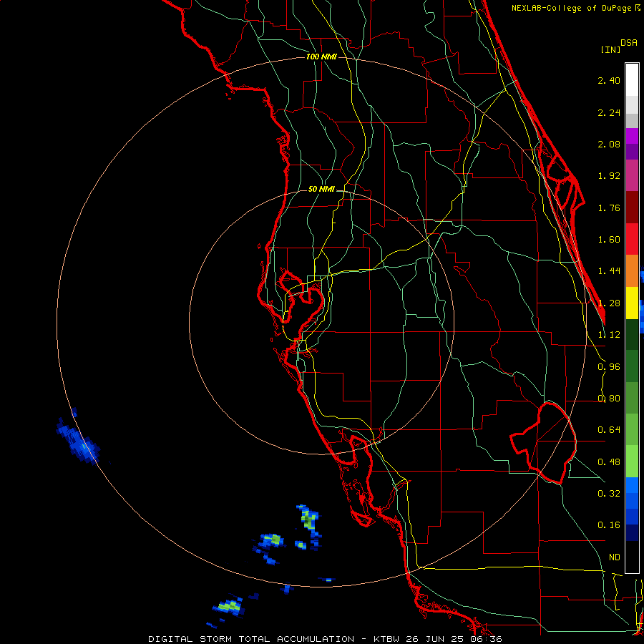Image resolution: width=644 pixels, height=644 pixels.
Task: Click the 0.64 legend value
Action: 609,430
